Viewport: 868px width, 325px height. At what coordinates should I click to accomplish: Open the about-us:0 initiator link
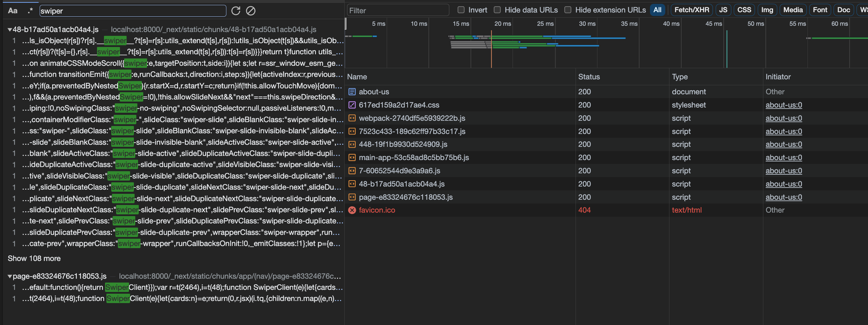click(784, 105)
